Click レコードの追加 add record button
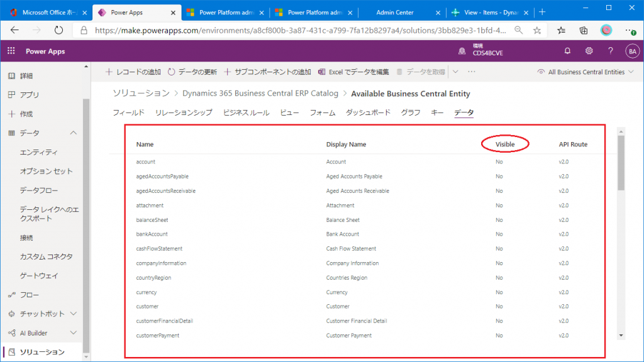The height and width of the screenshot is (362, 644). pyautogui.click(x=133, y=72)
